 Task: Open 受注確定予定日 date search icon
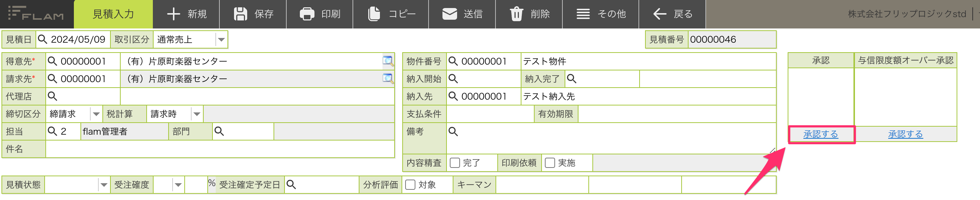(x=291, y=185)
